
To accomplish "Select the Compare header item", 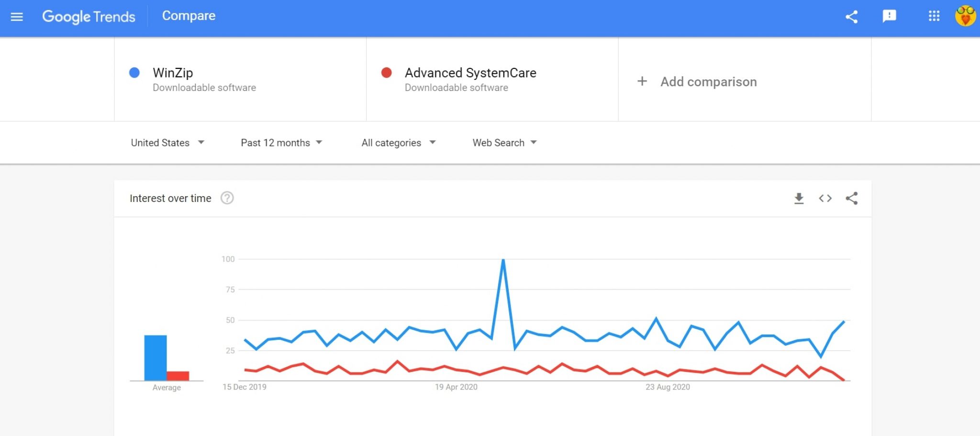I will (189, 16).
